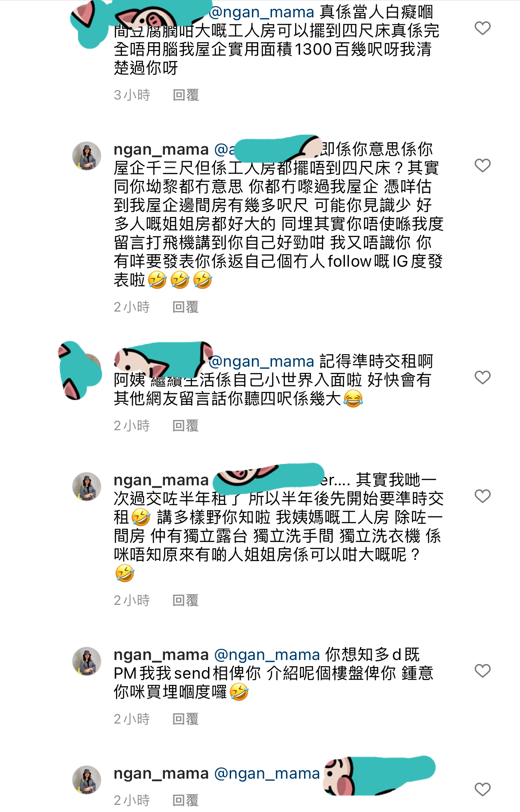Open ngan_mama avatar on bottom comment
This screenshot has height=812, width=520.
(87, 780)
